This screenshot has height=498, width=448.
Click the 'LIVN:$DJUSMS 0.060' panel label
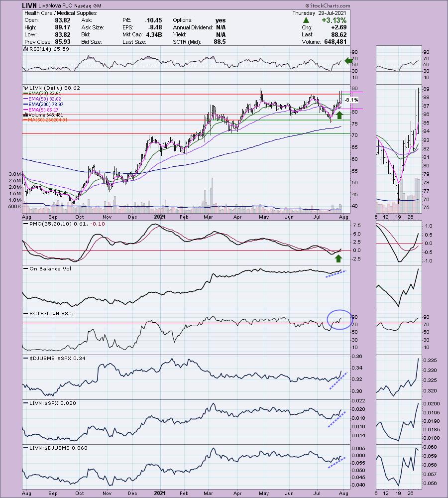(x=56, y=448)
